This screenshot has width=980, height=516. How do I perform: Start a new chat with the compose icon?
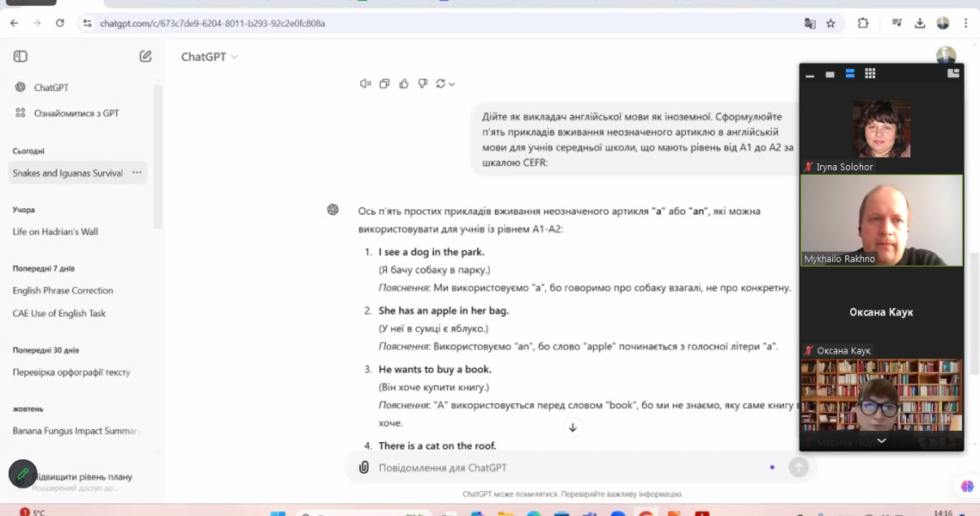[145, 56]
